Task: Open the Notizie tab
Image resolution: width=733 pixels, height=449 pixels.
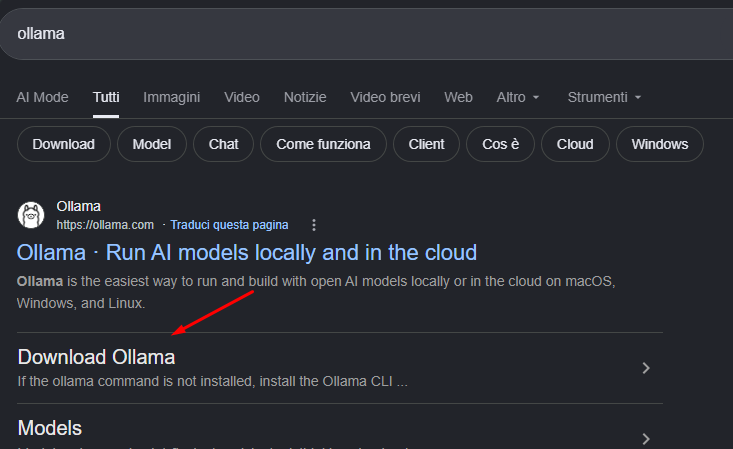Action: pyautogui.click(x=305, y=97)
